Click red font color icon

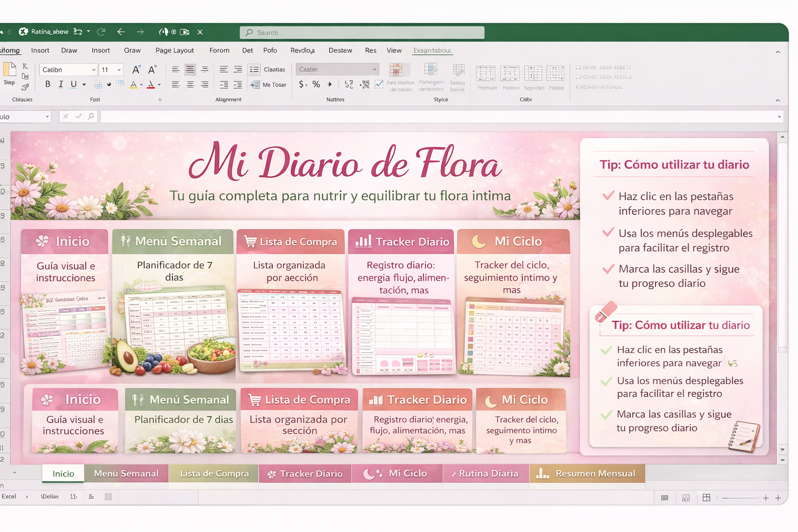[x=151, y=84]
